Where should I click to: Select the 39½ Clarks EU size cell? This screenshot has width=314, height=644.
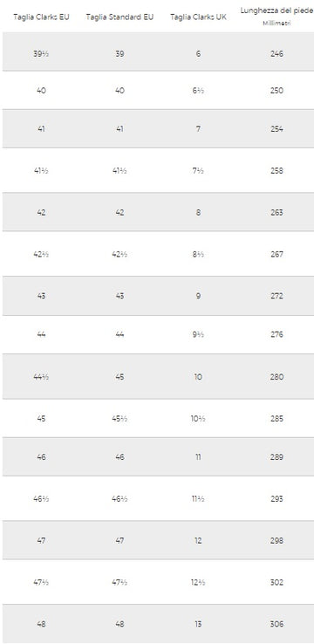pos(41,53)
